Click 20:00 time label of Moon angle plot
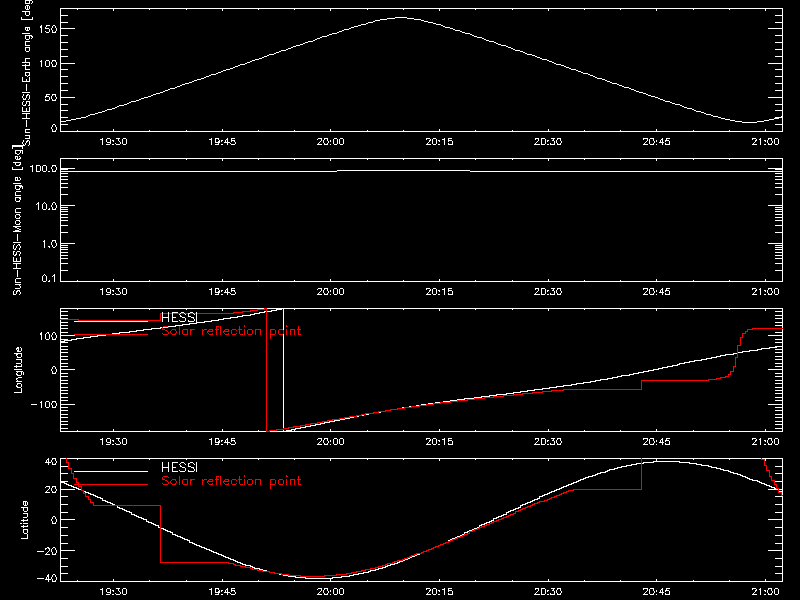Viewport: 800px width, 600px height. 331,291
